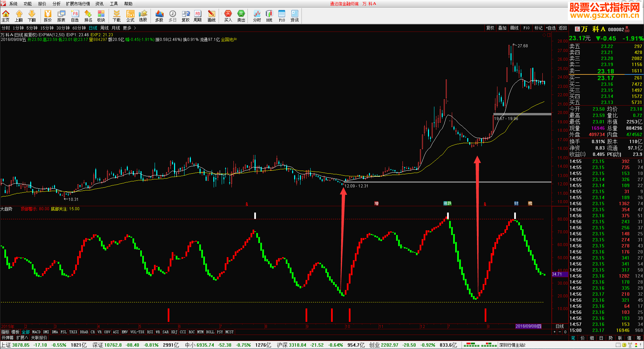The width and height of the screenshot is (644, 349).
Task: Open the 系统 menu
Action: click(13, 4)
